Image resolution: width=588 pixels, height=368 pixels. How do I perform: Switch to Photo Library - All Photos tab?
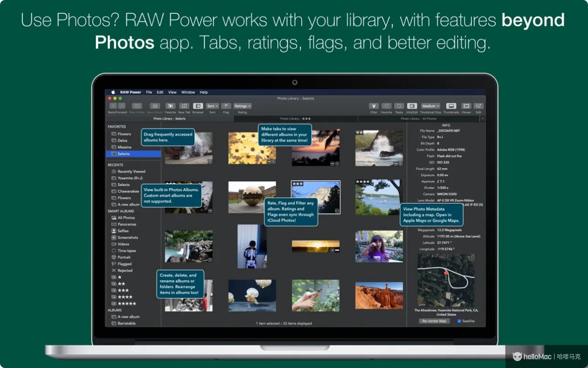tap(418, 119)
